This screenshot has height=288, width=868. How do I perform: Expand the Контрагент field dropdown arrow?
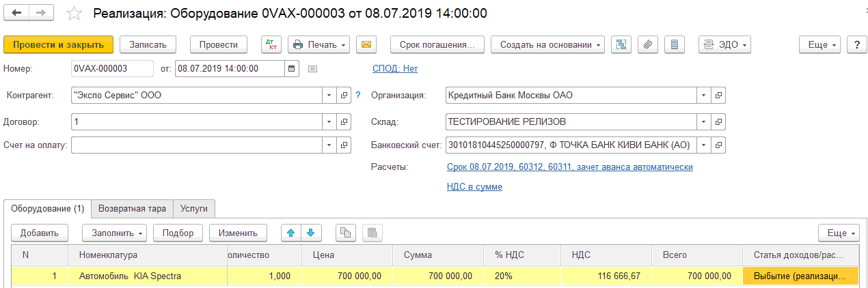point(329,96)
